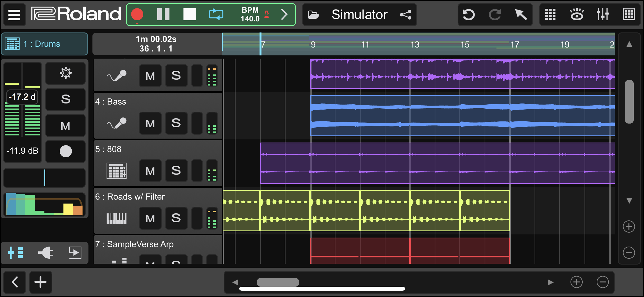
Task: Open the Roads w/ Filter keyboard icon
Action: tap(117, 218)
